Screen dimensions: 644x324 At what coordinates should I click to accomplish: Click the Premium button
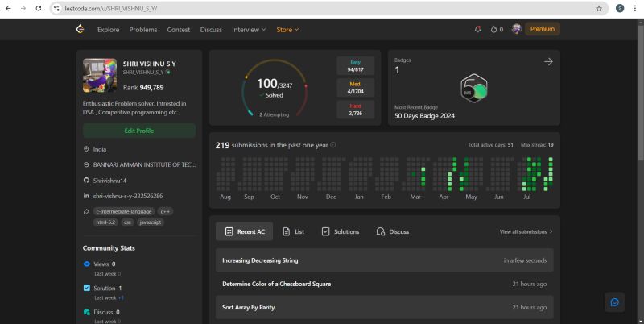coord(542,29)
